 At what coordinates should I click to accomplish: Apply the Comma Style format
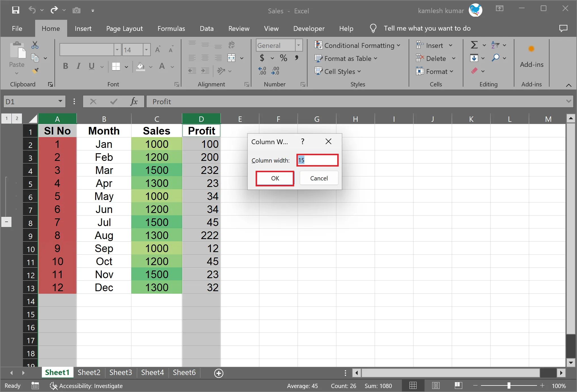pyautogui.click(x=297, y=58)
